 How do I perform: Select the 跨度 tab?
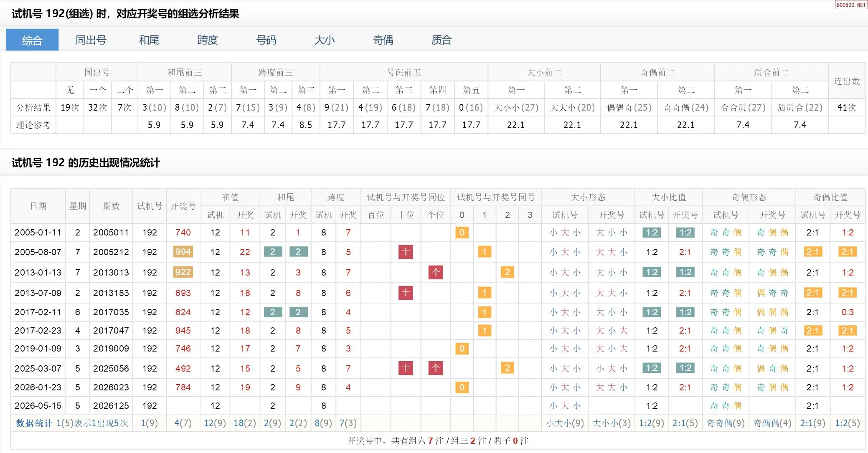[x=208, y=40]
